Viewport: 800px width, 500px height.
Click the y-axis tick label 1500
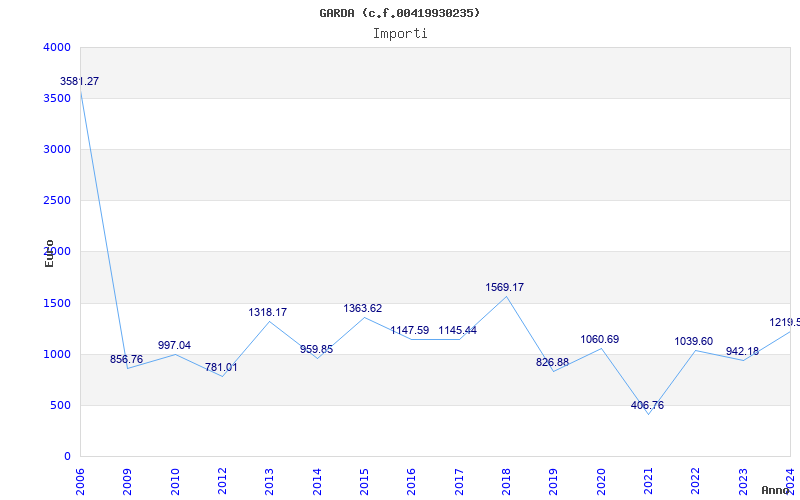pos(57,304)
